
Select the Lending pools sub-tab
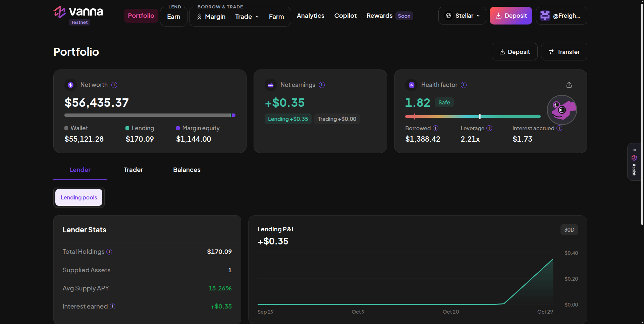click(79, 197)
